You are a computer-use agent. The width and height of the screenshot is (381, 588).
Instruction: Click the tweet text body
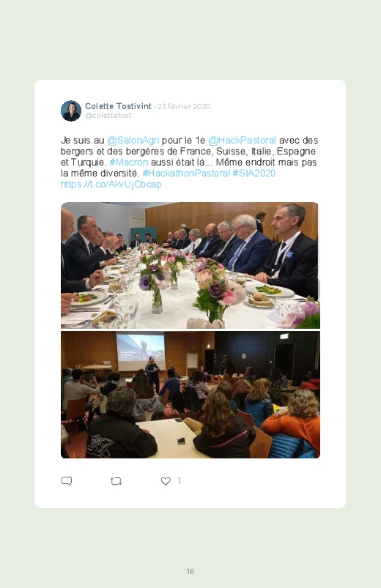pyautogui.click(x=190, y=163)
